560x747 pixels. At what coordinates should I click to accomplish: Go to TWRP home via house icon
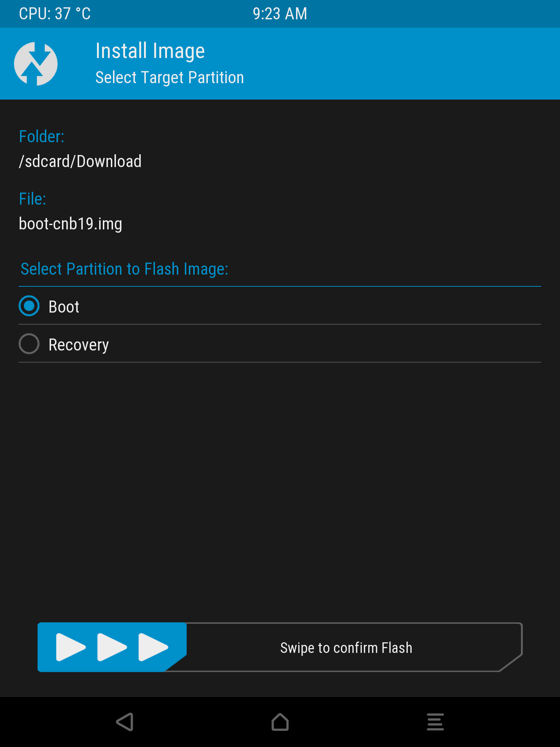280,722
